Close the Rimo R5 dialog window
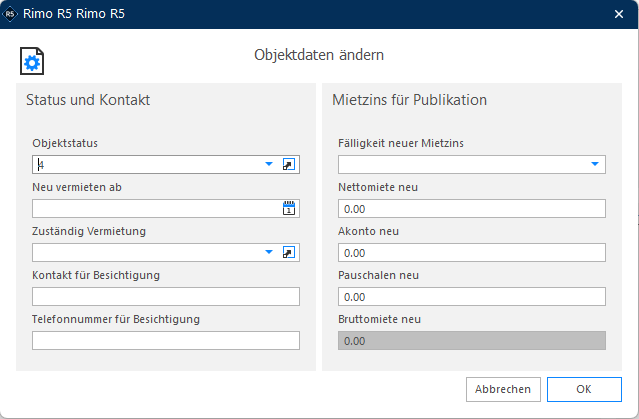Viewport: 639px width, 419px height. coord(619,14)
